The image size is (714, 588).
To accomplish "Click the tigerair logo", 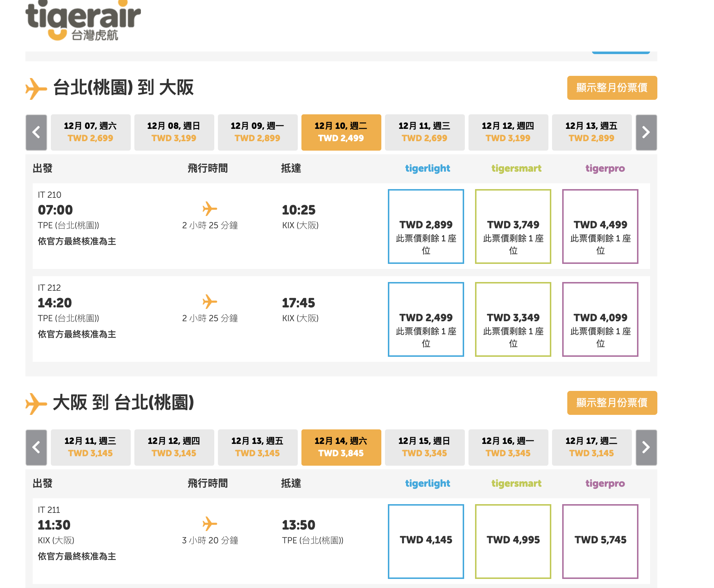I will point(83,21).
